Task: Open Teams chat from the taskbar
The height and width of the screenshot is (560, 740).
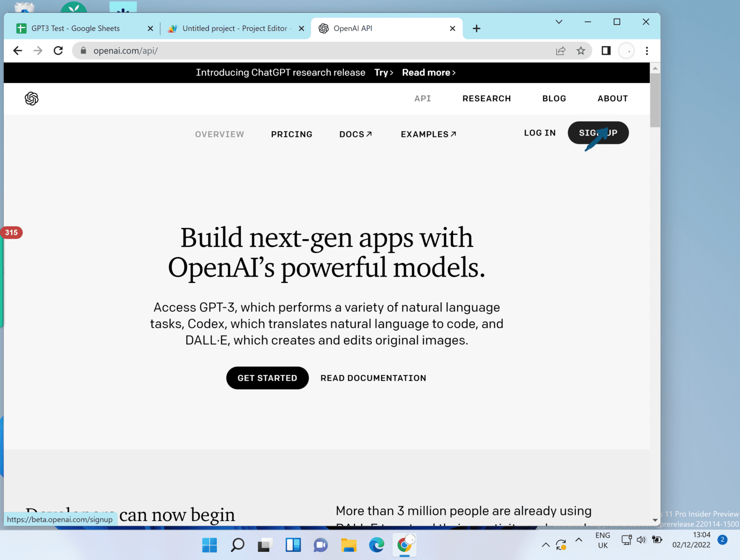Action: click(320, 545)
